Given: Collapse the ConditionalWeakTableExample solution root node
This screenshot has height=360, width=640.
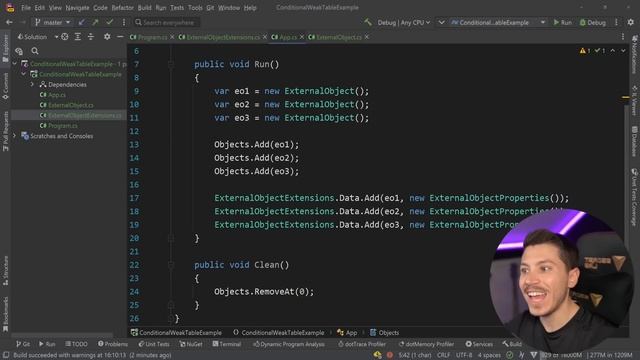Looking at the screenshot, I should pos(15,64).
